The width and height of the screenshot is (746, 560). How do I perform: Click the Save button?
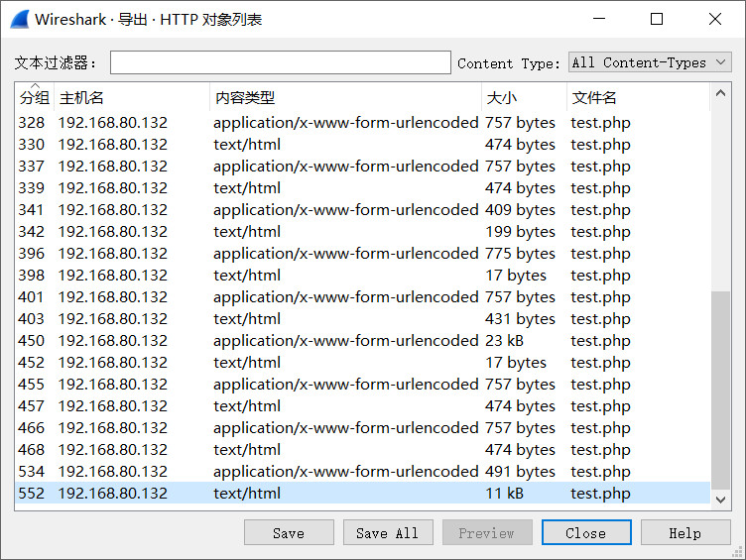[289, 532]
